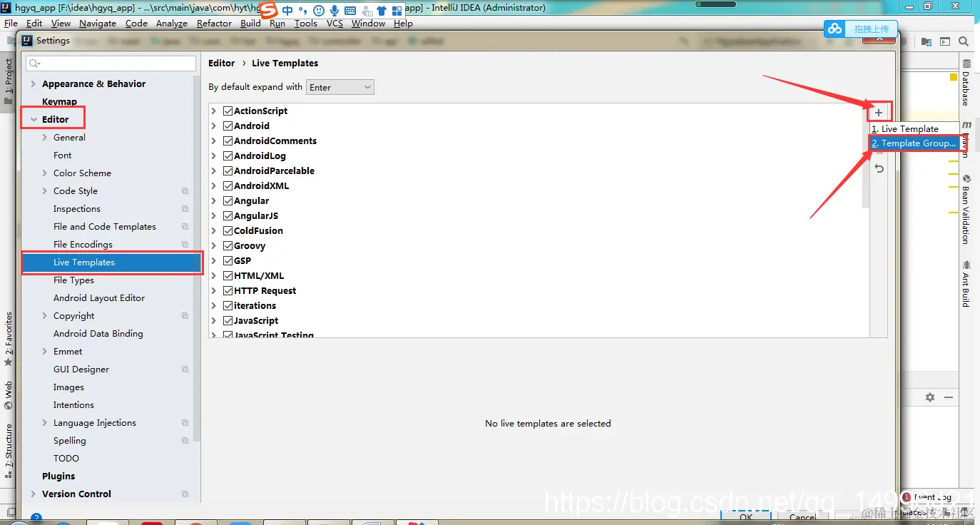Click the hide dash next to the gear icon
Screen dimensions: 980x525
tap(949, 397)
